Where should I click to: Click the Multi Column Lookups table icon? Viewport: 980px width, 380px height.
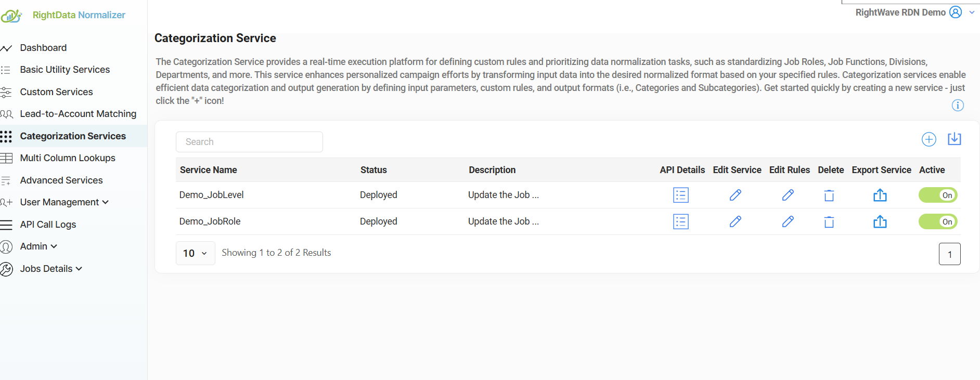(6, 158)
